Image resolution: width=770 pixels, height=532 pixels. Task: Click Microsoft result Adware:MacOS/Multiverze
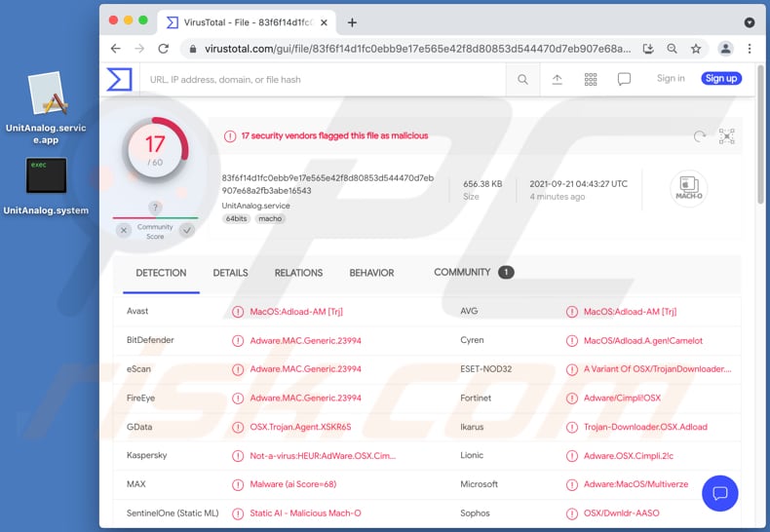click(635, 484)
